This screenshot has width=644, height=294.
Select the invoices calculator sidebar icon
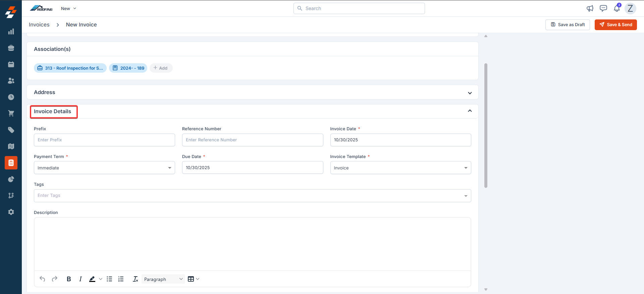pyautogui.click(x=11, y=163)
